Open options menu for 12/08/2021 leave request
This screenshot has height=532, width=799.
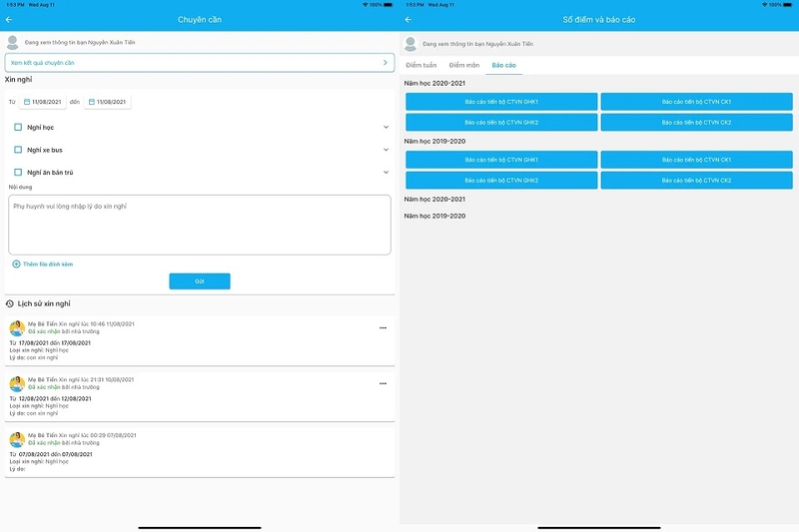383,383
